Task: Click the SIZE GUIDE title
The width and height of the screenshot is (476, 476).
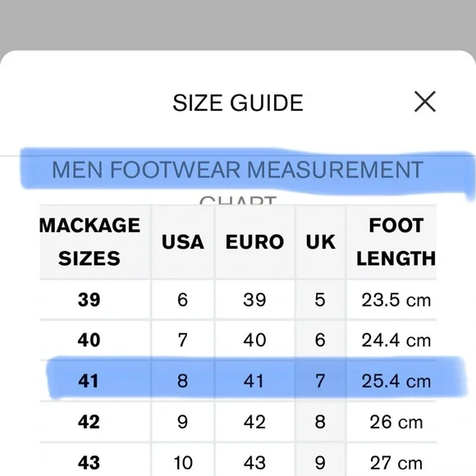Action: [238, 103]
